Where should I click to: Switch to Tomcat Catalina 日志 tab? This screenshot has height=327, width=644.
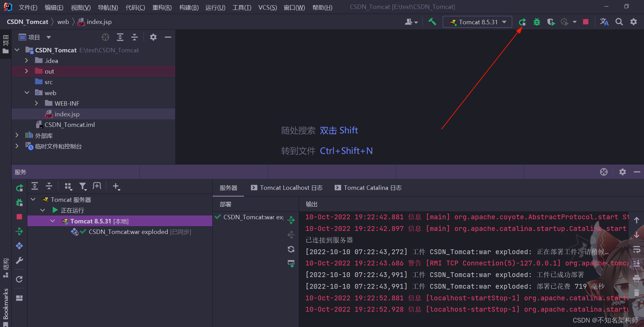click(x=367, y=187)
